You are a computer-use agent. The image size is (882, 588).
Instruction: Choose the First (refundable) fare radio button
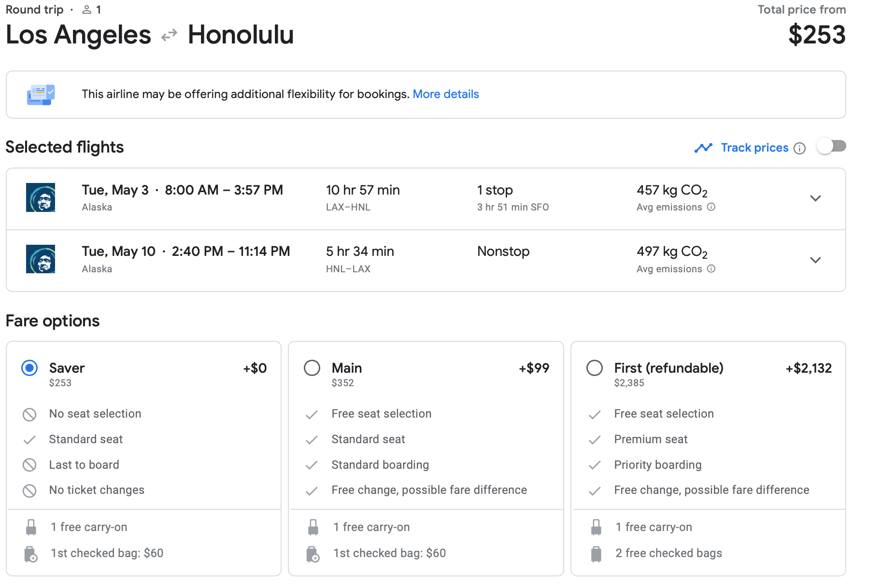pos(595,368)
